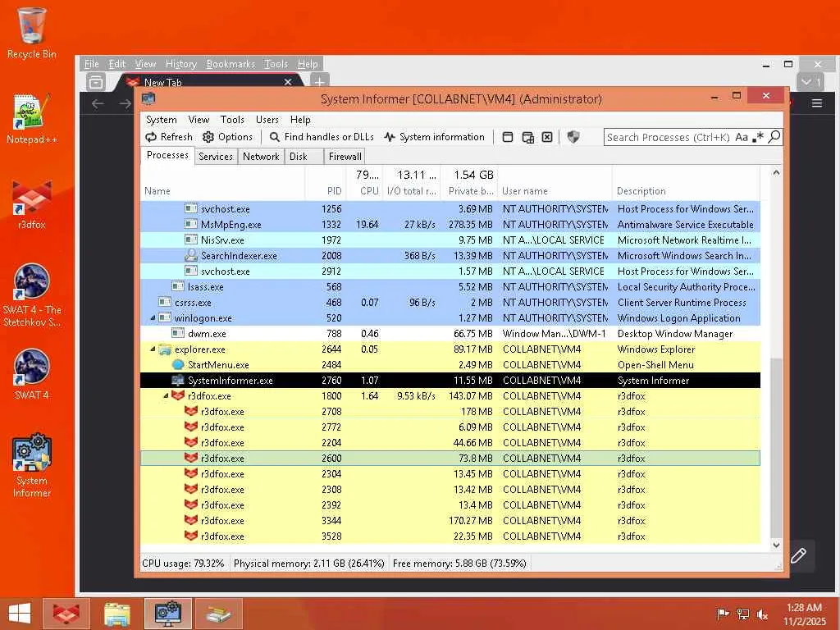Click CPU usage status bar entry

[x=183, y=563]
